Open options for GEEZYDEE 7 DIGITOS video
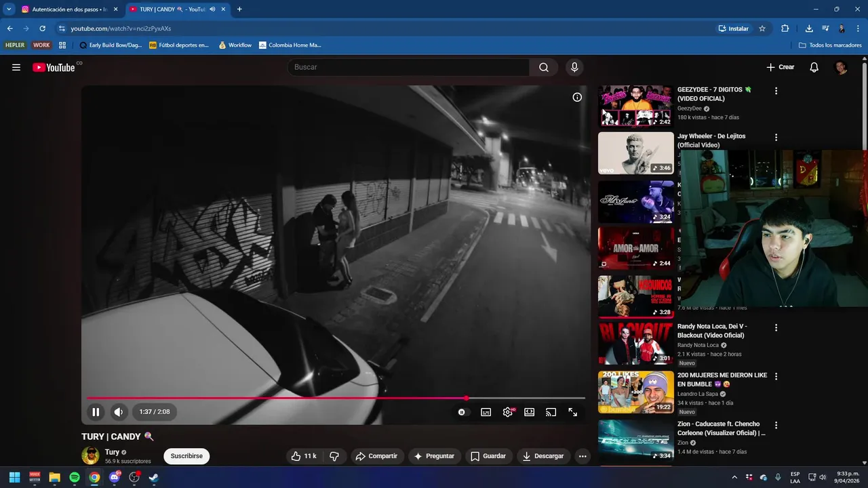This screenshot has width=868, height=488. 776,91
